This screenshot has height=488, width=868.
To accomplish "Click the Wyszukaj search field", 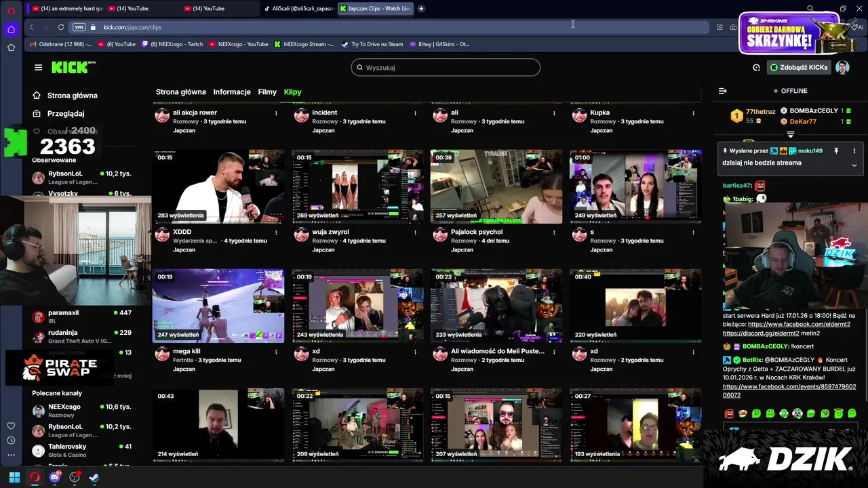I will (x=446, y=68).
